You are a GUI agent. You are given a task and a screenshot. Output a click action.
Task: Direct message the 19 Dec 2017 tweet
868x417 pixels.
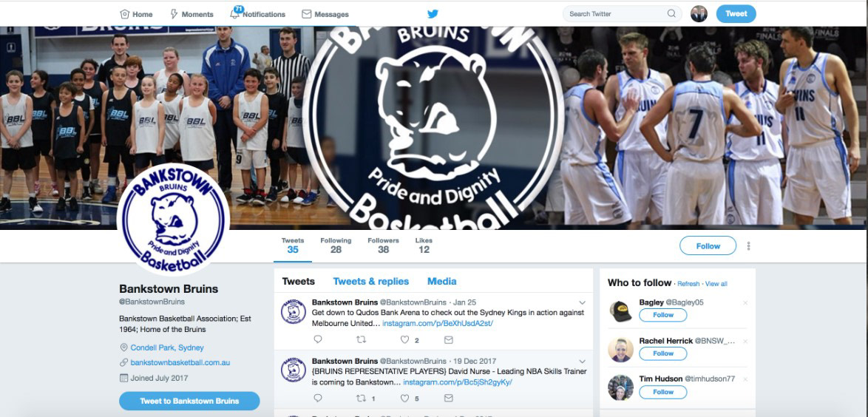tap(448, 398)
